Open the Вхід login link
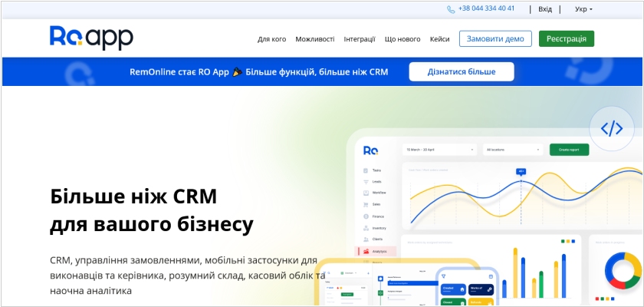644x307 pixels. pos(545,9)
